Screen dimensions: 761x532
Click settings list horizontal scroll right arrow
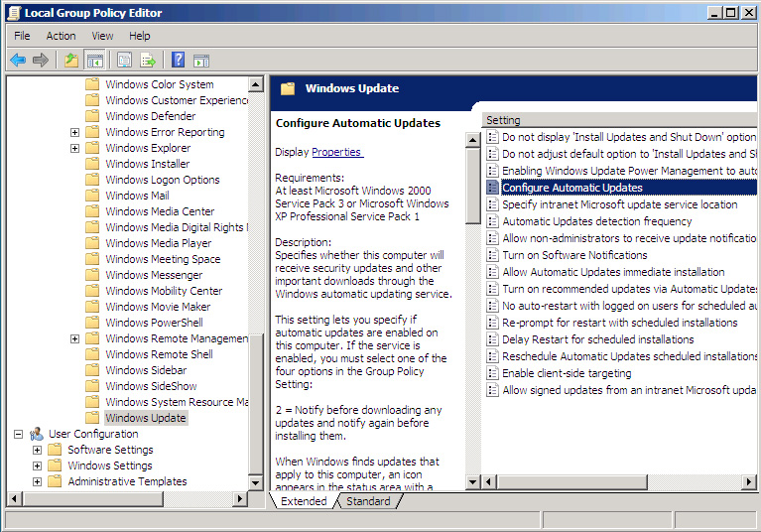coord(749,482)
